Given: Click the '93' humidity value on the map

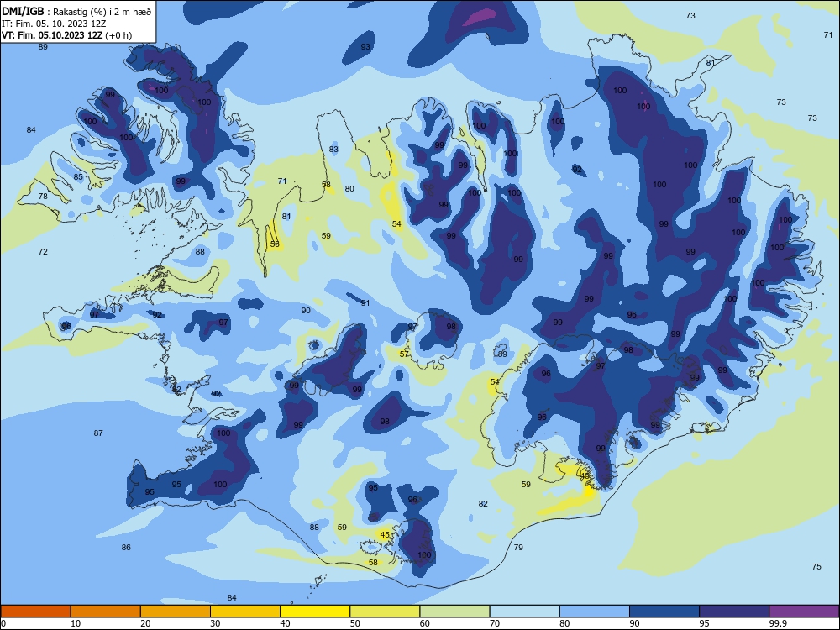Looking at the screenshot, I should tap(365, 46).
